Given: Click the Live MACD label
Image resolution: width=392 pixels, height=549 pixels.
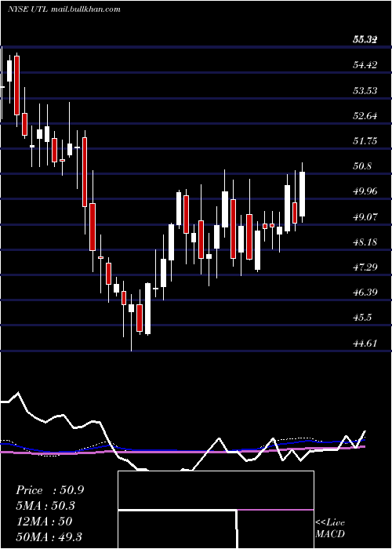Looking at the screenshot, I should (330, 528).
